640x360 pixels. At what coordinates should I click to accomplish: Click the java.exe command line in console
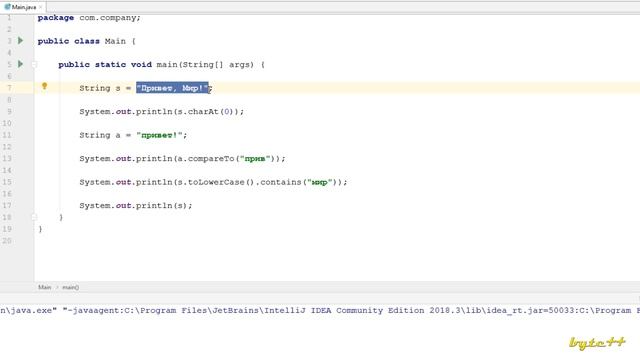point(320,311)
